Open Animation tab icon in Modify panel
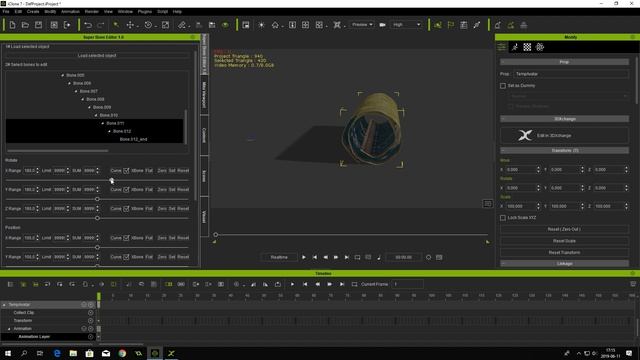 (x=515, y=47)
